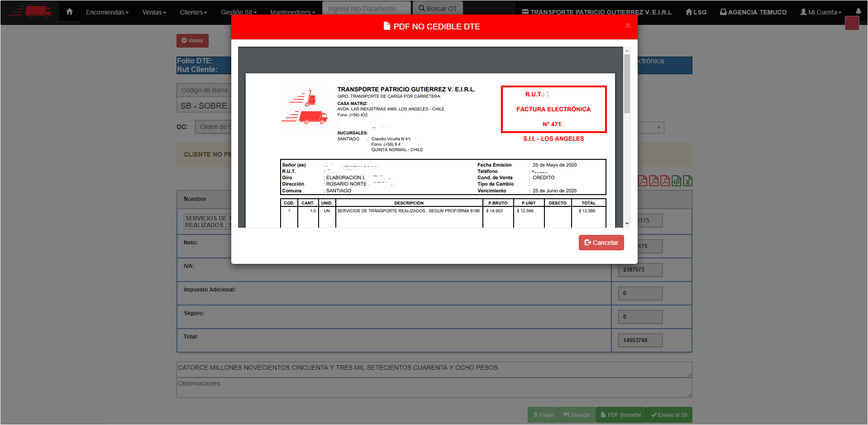Click the PDF viewer scroll-up arrow
The width and height of the screenshot is (868, 425).
pyautogui.click(x=627, y=50)
